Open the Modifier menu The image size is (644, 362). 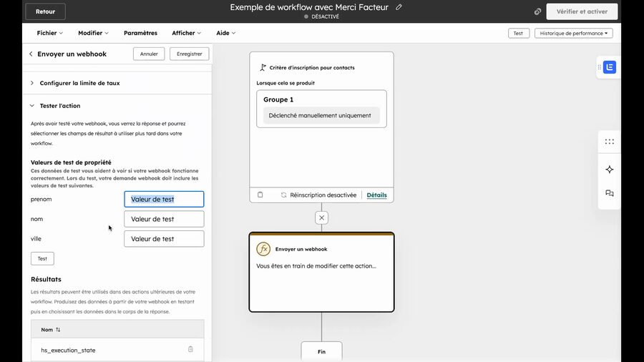coord(93,33)
